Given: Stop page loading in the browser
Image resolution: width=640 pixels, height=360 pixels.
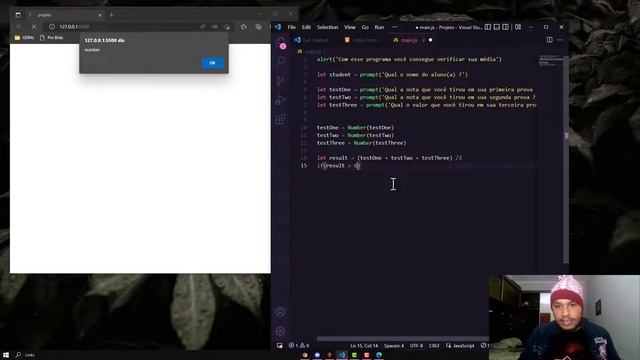Looking at the screenshot, I should 34,27.
